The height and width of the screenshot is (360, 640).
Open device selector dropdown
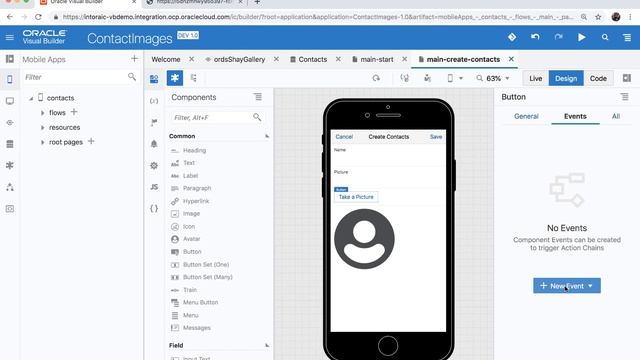(455, 78)
